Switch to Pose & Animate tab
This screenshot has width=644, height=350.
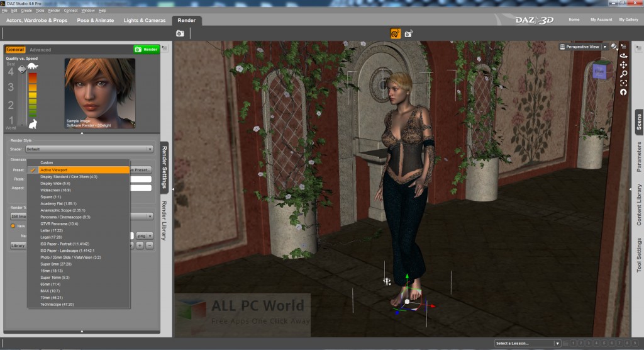[96, 20]
